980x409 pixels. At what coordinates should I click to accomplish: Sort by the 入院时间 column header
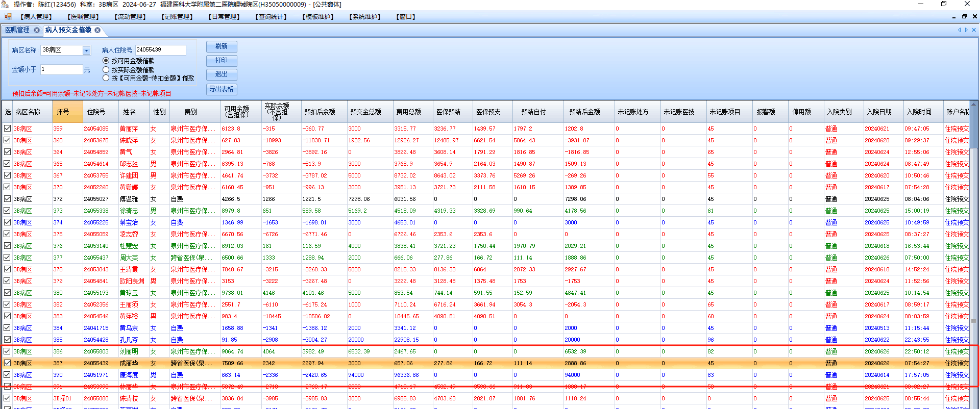tap(923, 112)
